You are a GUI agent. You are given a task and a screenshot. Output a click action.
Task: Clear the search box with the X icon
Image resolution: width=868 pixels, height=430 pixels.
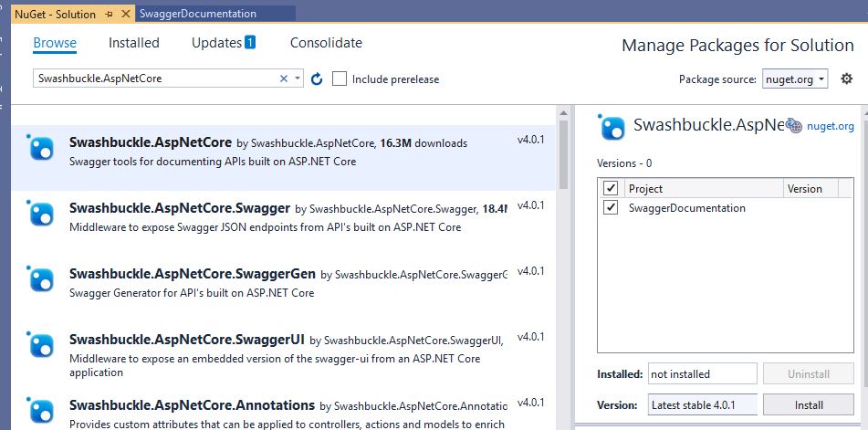284,79
